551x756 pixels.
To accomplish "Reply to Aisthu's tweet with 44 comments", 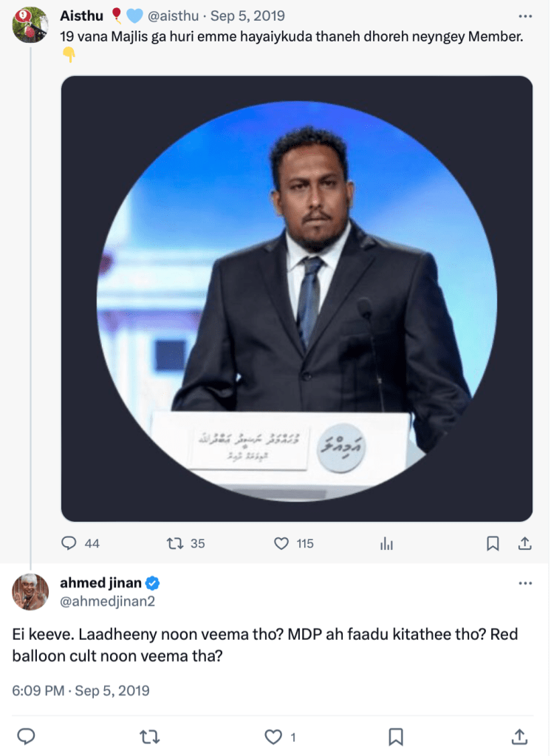I will [69, 543].
